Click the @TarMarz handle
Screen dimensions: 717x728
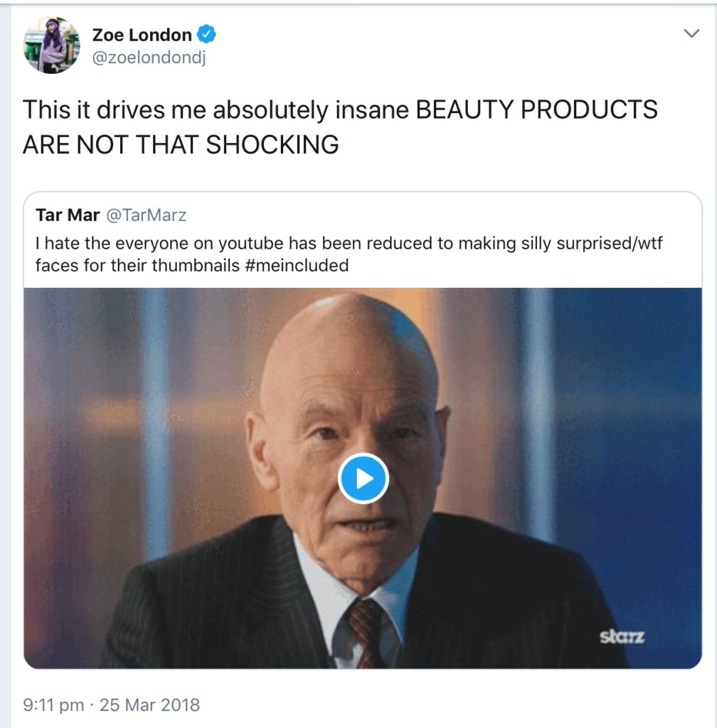tap(147, 215)
